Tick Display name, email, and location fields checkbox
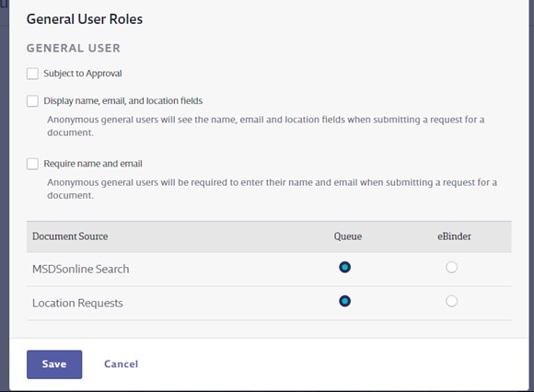 tap(32, 100)
